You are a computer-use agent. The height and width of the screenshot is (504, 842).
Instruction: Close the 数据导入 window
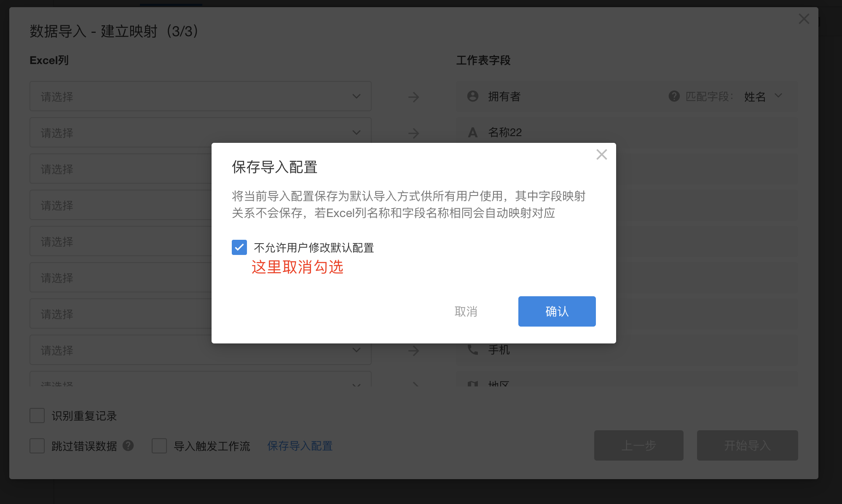(x=804, y=19)
